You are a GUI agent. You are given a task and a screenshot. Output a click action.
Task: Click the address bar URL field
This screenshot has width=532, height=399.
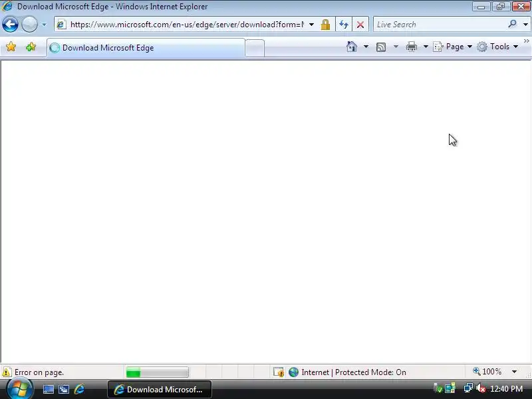coord(187,25)
